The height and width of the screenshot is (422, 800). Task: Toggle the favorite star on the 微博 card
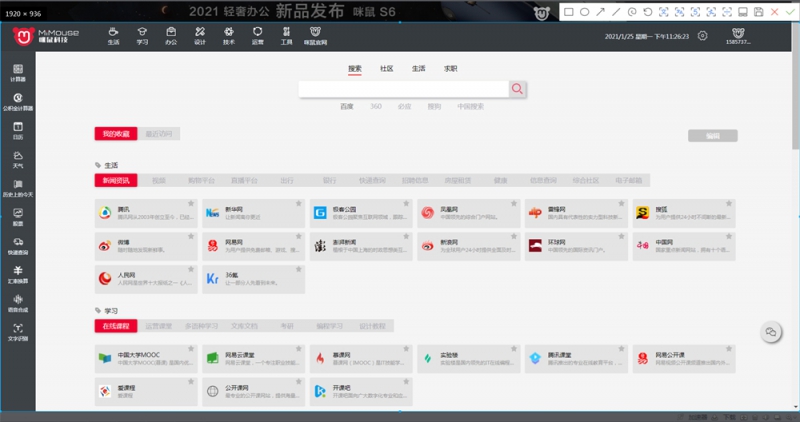191,236
